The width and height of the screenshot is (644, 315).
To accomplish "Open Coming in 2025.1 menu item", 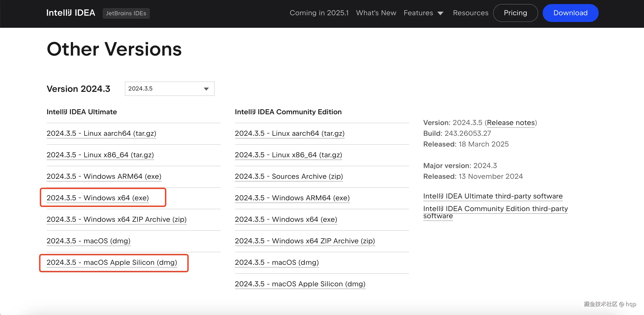I will 319,13.
